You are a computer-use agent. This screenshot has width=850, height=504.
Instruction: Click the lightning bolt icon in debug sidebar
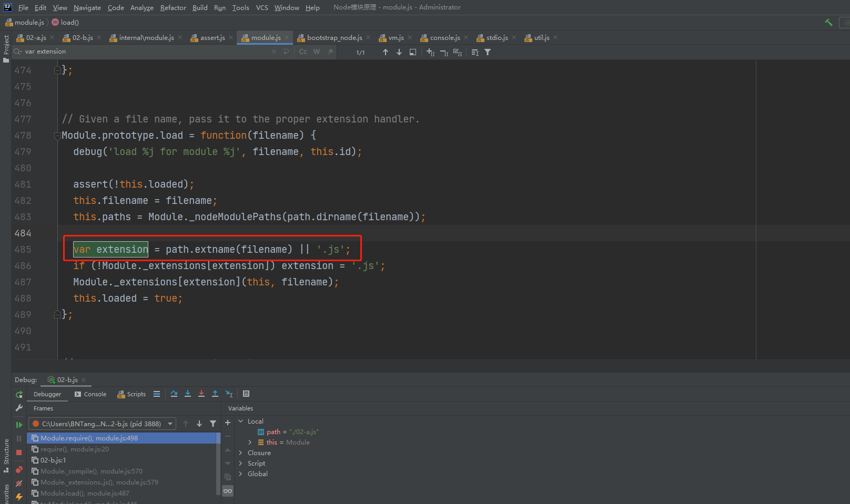pyautogui.click(x=19, y=497)
